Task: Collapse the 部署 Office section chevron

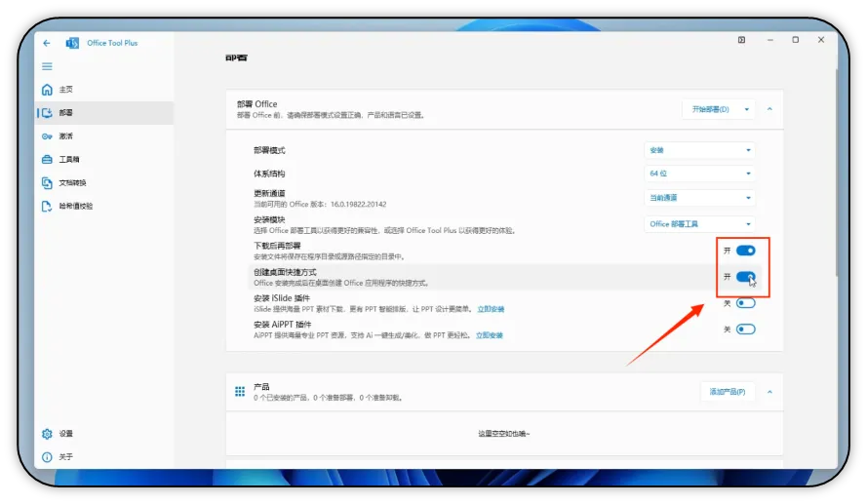Action: [x=769, y=109]
